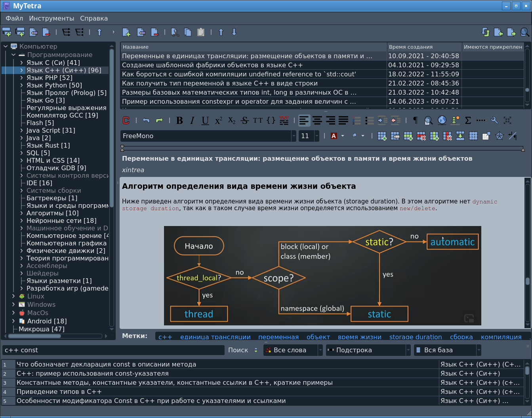Screen dimensions: 532x418
Task: Click the paste note clipboard icon
Action: (x=201, y=32)
